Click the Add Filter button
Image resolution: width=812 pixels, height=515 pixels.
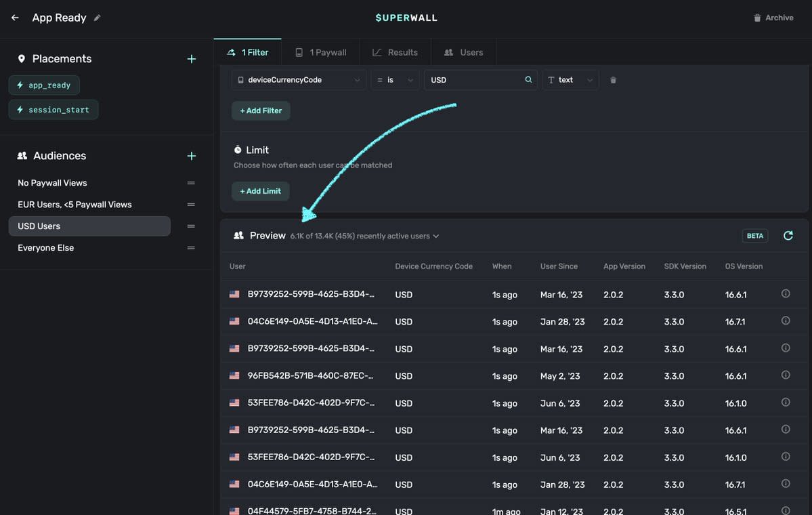click(261, 110)
